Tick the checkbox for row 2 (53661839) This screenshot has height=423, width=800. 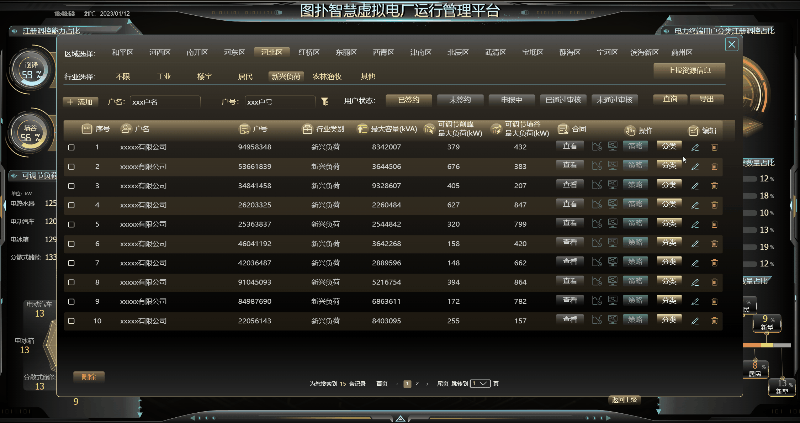point(71,167)
